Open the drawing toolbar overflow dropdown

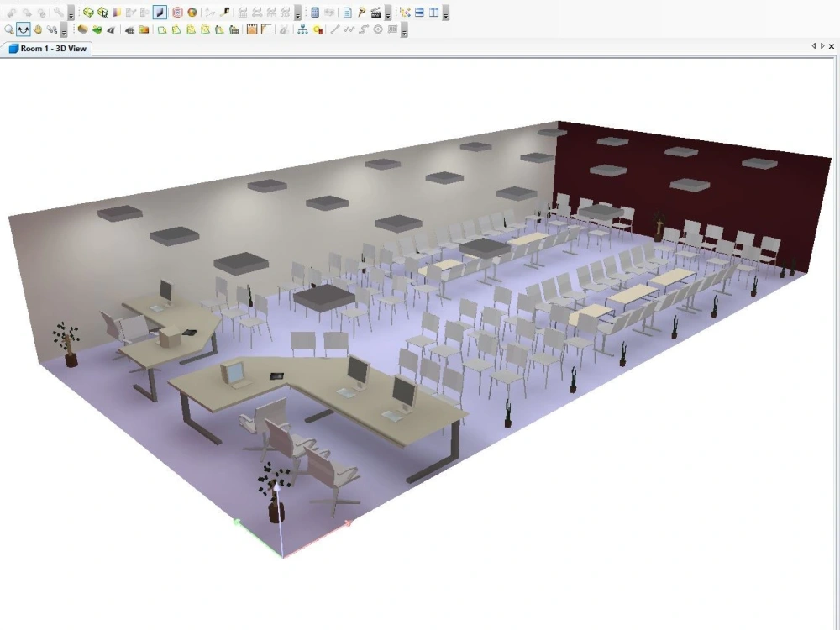pos(404,34)
